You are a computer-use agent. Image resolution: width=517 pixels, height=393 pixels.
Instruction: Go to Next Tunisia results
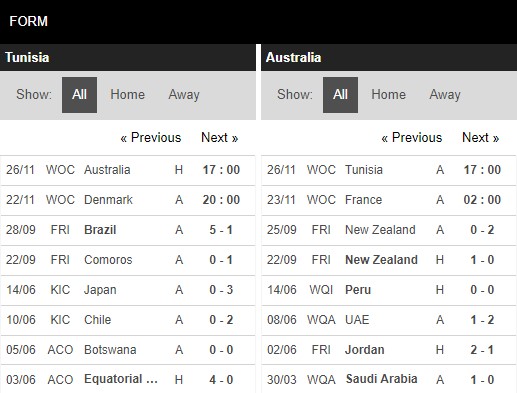[x=219, y=138]
